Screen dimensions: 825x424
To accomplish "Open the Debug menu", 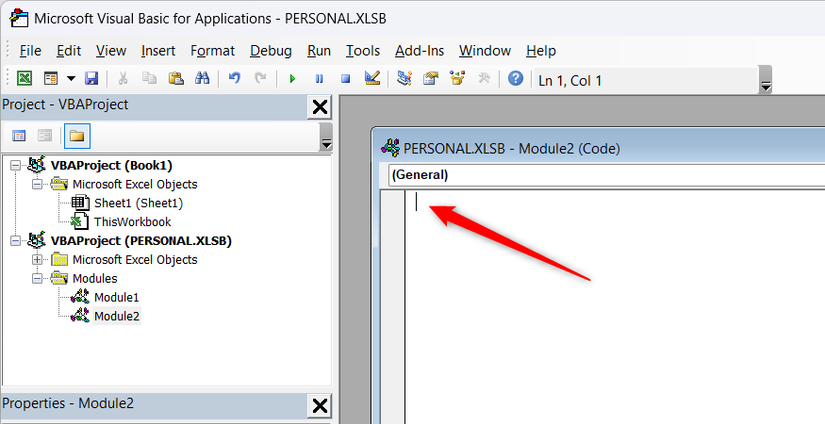I will coord(271,51).
